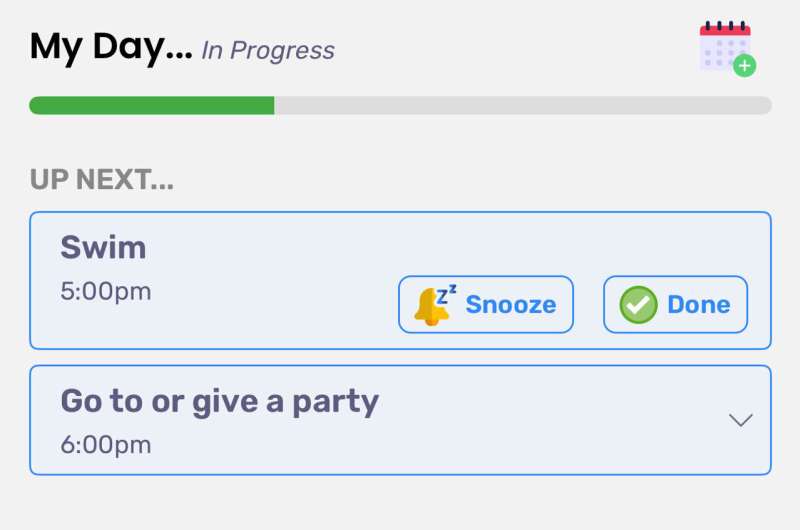Click the Snooze text label
This screenshot has height=530, width=800.
(511, 305)
